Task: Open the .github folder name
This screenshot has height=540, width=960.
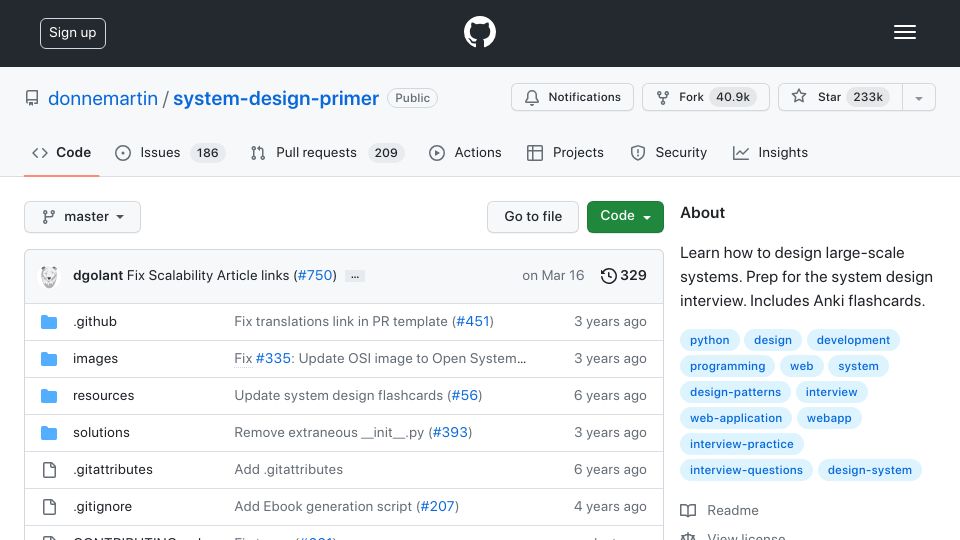Action: pos(95,321)
